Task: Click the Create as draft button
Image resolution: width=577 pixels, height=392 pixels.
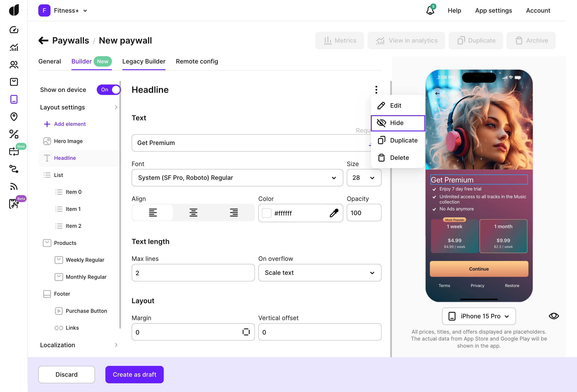Action: 134,374
